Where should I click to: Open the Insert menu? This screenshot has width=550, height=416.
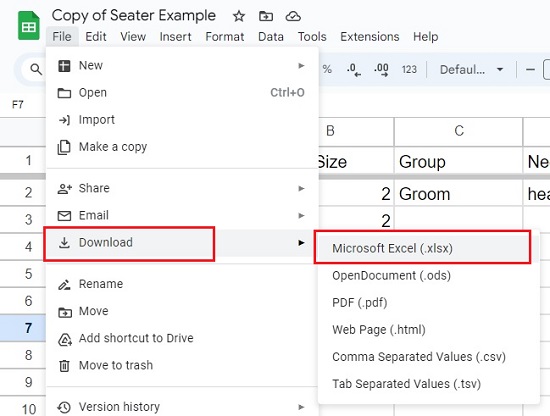(x=175, y=36)
